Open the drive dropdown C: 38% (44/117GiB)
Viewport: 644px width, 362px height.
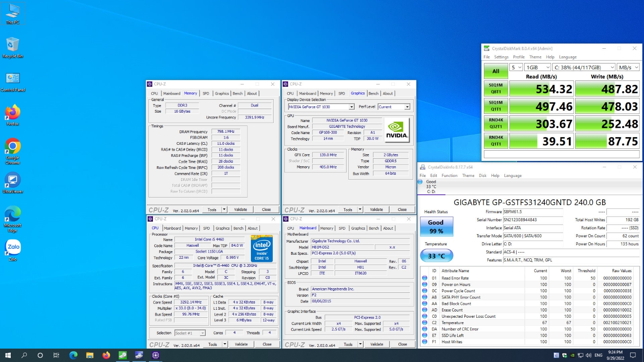click(583, 67)
